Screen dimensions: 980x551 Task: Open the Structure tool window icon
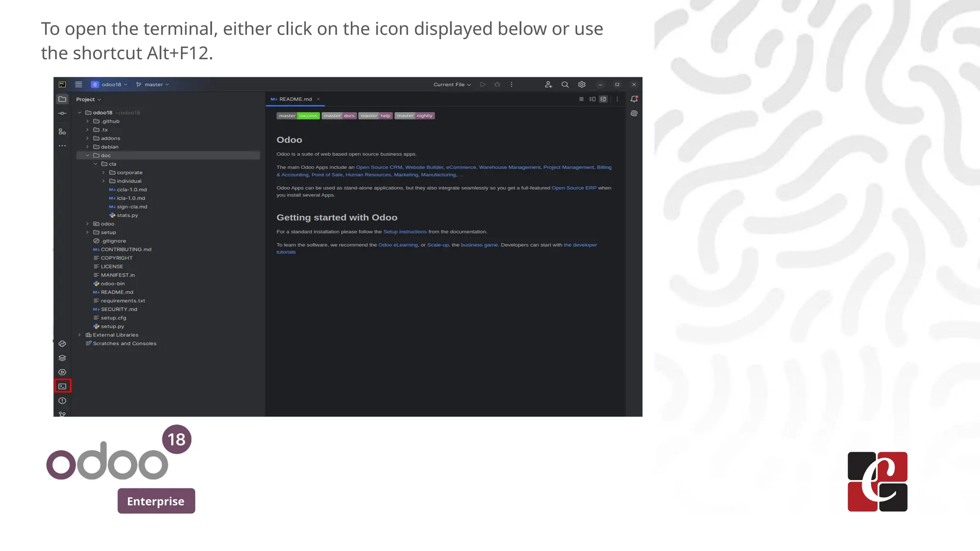(x=62, y=132)
